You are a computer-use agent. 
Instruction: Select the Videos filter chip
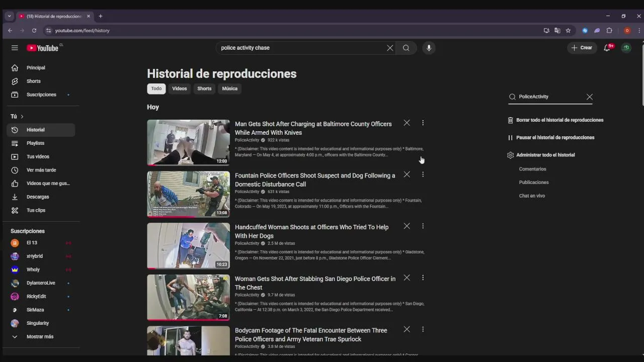click(x=179, y=88)
